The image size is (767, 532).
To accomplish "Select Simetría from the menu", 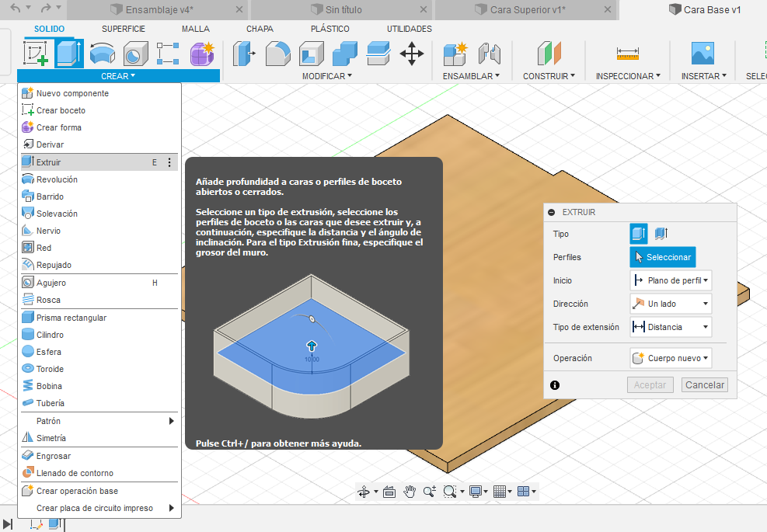I will 99,438.
